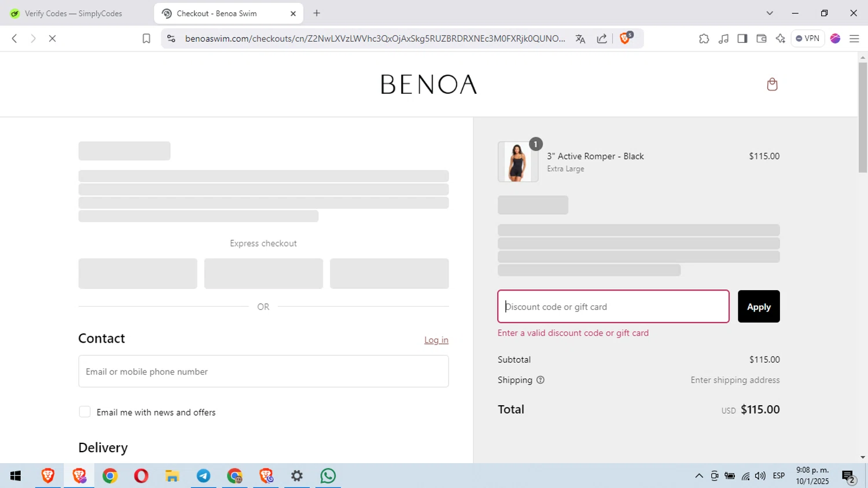Open the Brave Wallet icon

coord(762,39)
